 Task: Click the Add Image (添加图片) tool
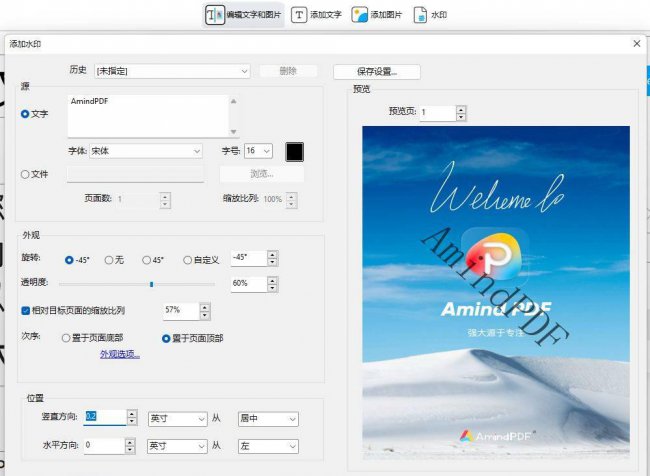(x=376, y=15)
